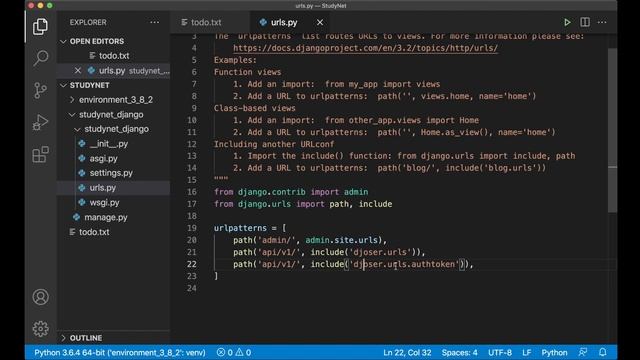Click line number 24 in gutter
Image resolution: width=640 pixels, height=360 pixels.
click(192, 288)
